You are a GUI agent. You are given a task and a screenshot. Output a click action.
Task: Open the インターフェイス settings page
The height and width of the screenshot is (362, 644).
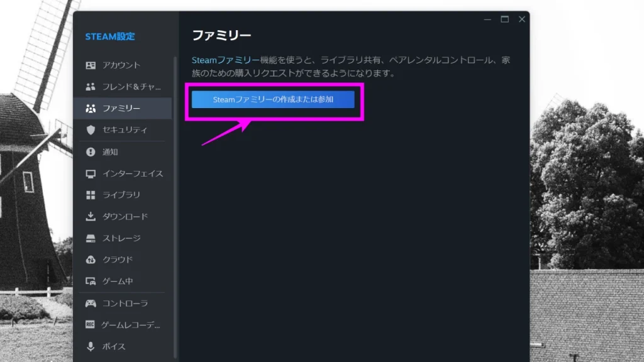[x=123, y=173]
